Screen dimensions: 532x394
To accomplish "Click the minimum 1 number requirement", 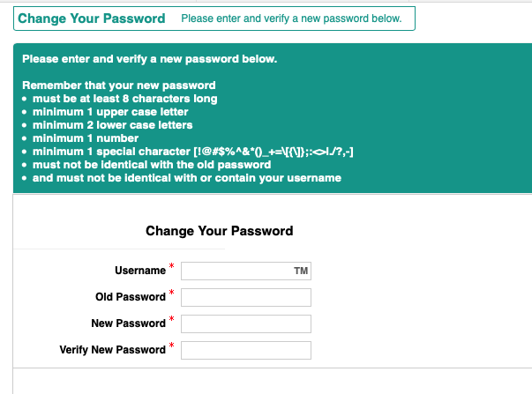I will [86, 138].
